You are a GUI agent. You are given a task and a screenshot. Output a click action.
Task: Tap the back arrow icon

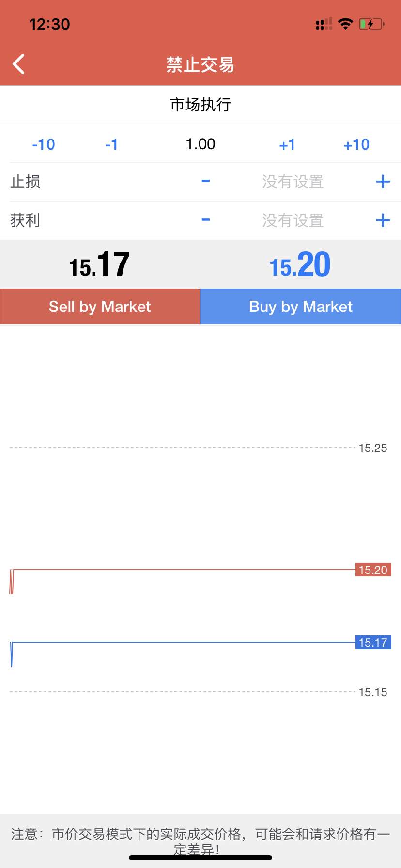click(18, 64)
